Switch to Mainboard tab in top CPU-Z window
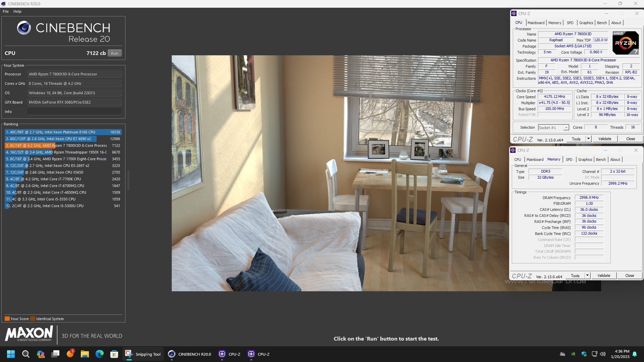644x362 pixels. (x=536, y=23)
